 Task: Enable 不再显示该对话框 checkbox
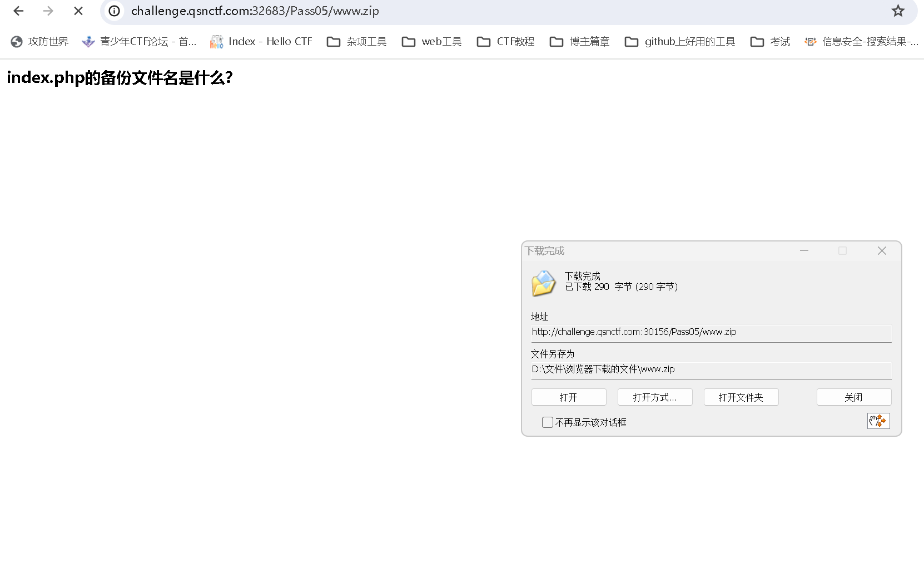point(547,422)
